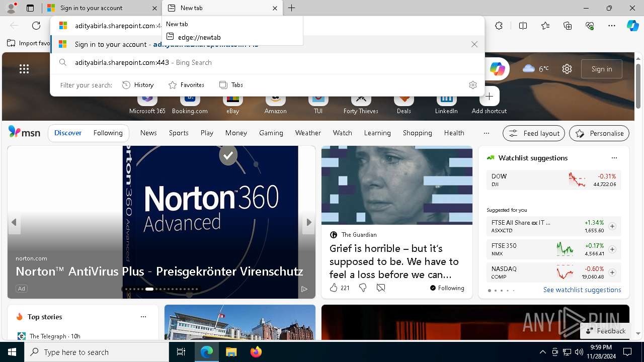Expand more MSN categories menu
644x362 pixels.
486,133
